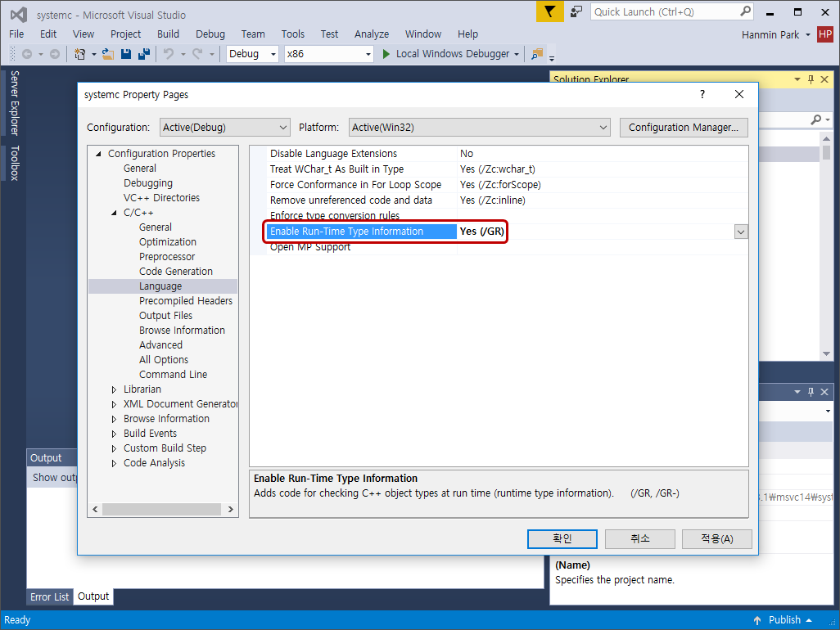Screen dimensions: 840x630
Task: Click the Quick Launch search magnifier icon
Action: pyautogui.click(x=745, y=13)
